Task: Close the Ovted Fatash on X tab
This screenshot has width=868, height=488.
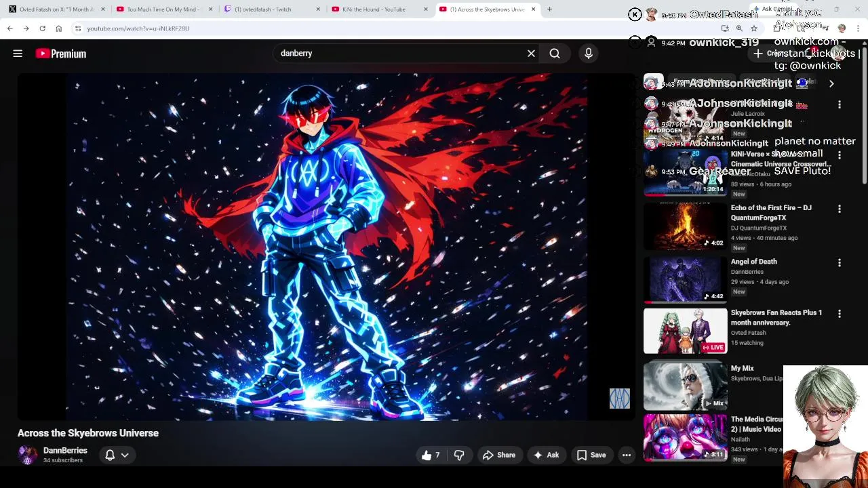Action: [103, 9]
